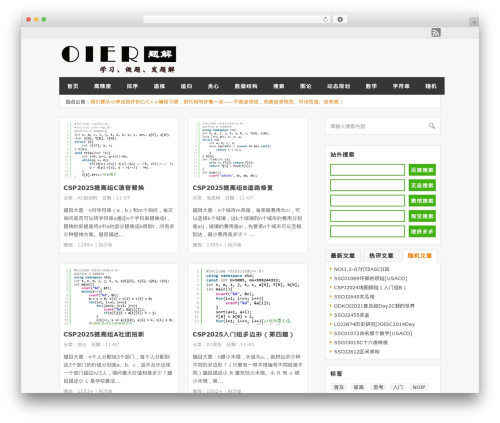Click the code thumbnail of 社团招新 article
Viewport: 500px width, 423px height.
[119, 296]
